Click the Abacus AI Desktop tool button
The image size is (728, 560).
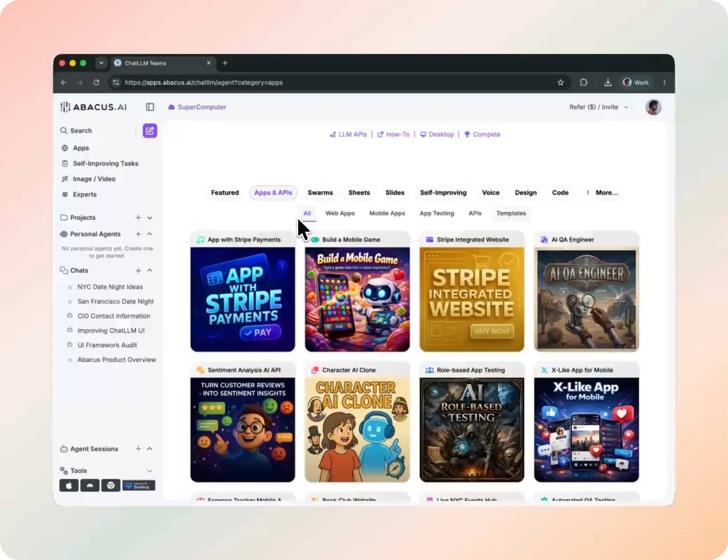click(x=139, y=486)
